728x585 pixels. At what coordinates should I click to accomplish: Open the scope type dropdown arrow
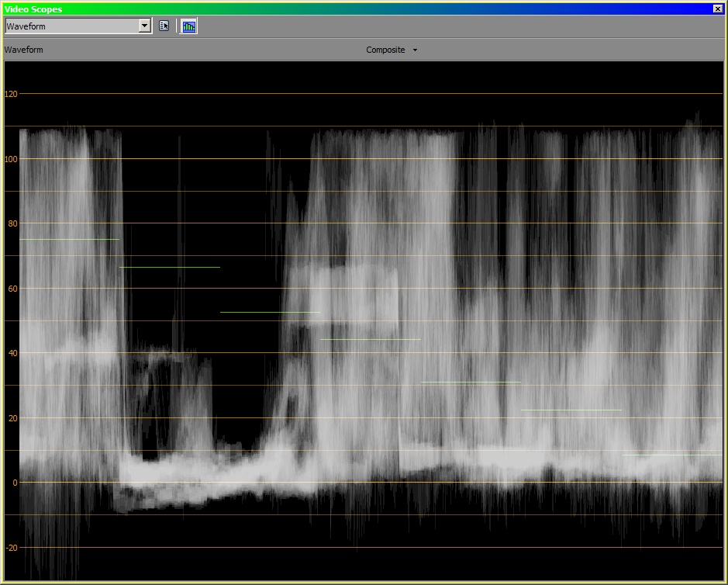tap(144, 26)
